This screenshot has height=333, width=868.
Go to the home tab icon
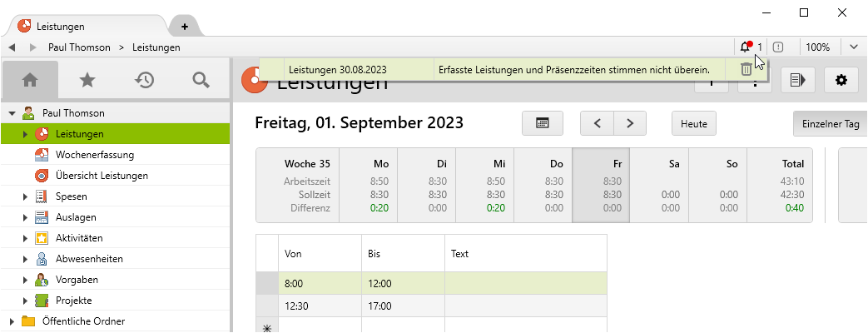coord(30,80)
